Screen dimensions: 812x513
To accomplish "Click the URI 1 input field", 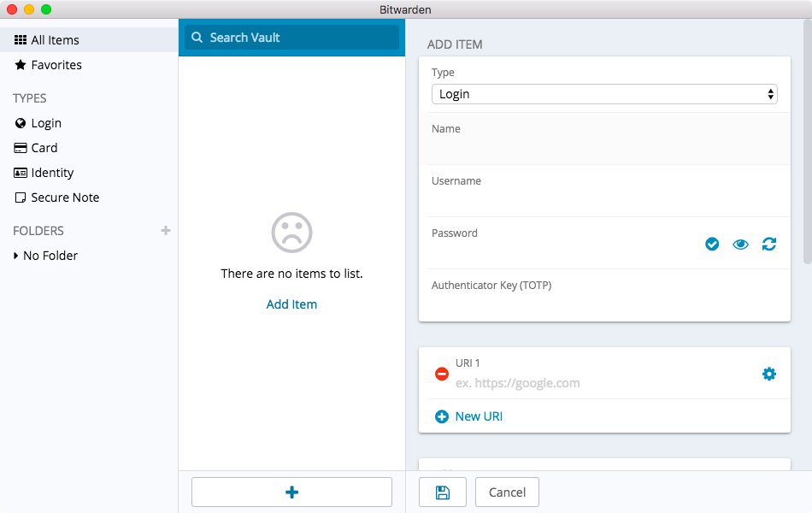I will pyautogui.click(x=603, y=383).
